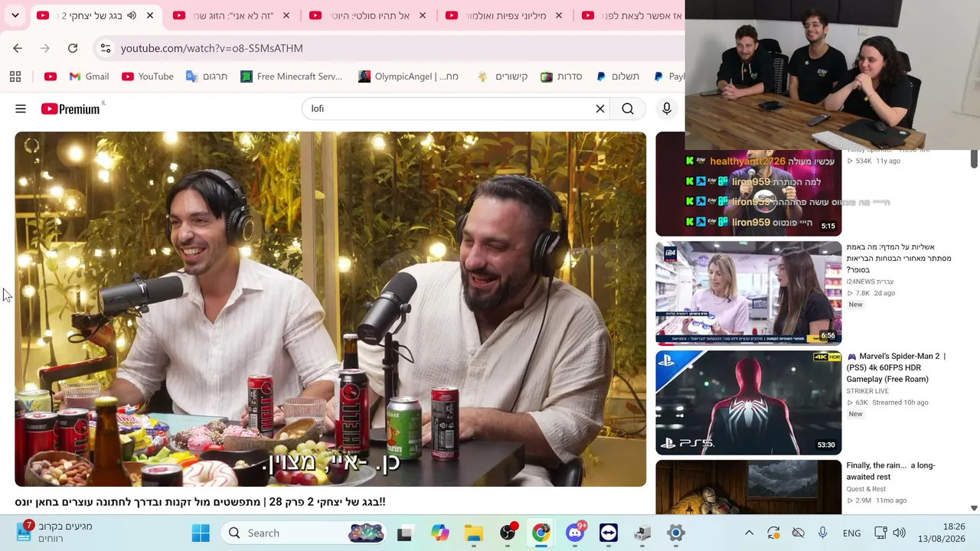Start voice search with the microphone icon
Viewport: 980px width, 551px height.
[x=667, y=109]
